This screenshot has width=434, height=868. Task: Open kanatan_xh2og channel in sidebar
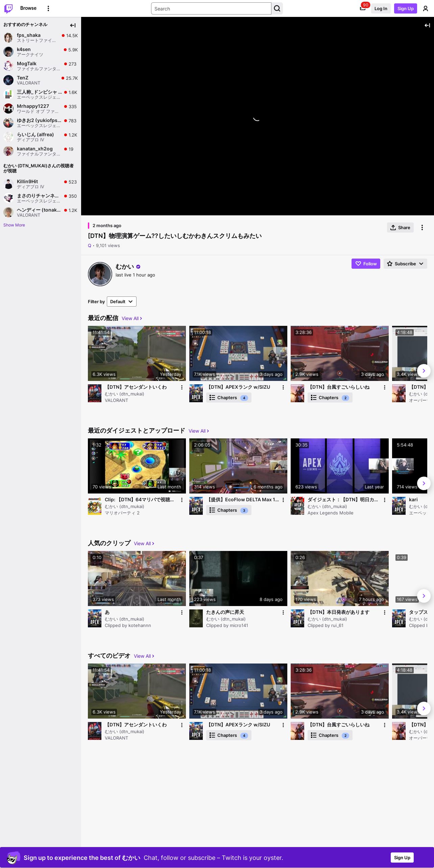point(41,151)
